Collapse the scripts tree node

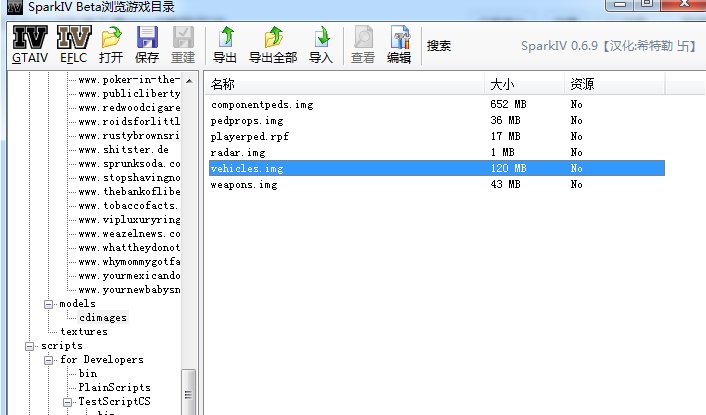coord(28,346)
